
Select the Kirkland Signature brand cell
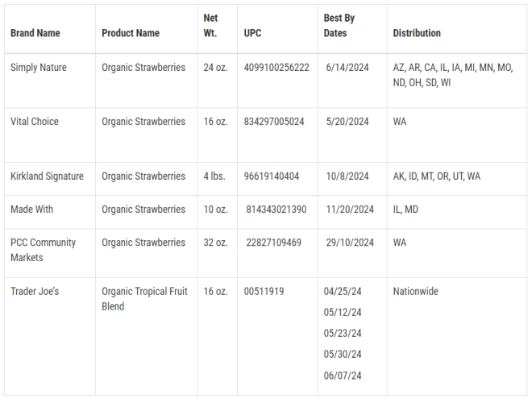tap(48, 177)
